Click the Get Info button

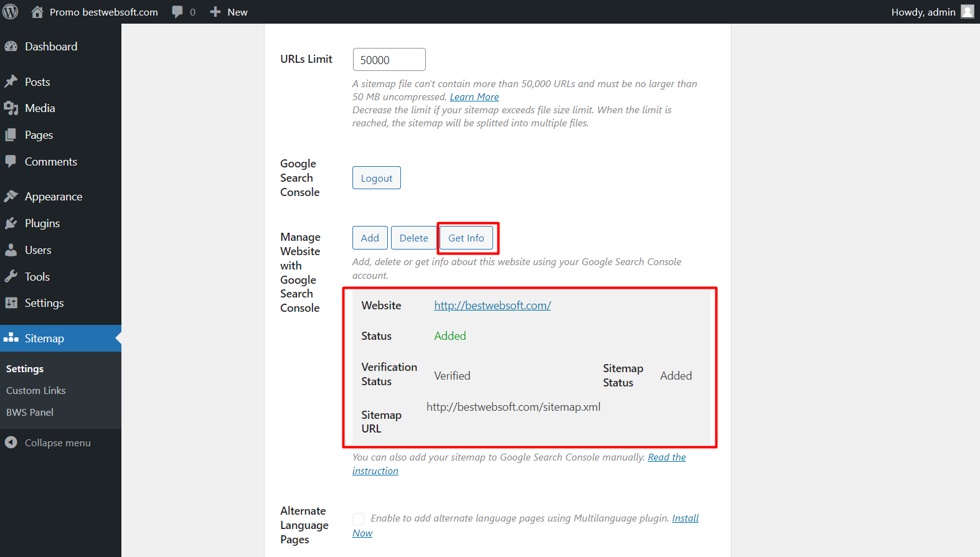466,238
